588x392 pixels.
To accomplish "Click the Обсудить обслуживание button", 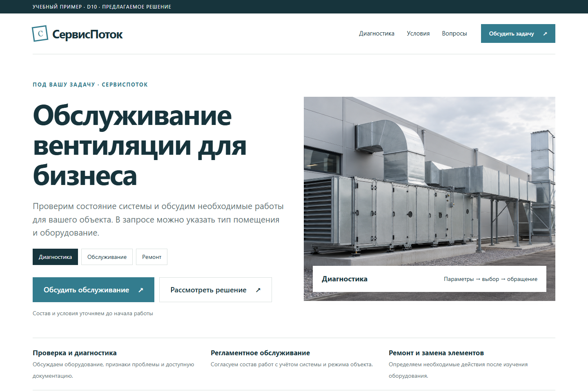I will point(94,290).
